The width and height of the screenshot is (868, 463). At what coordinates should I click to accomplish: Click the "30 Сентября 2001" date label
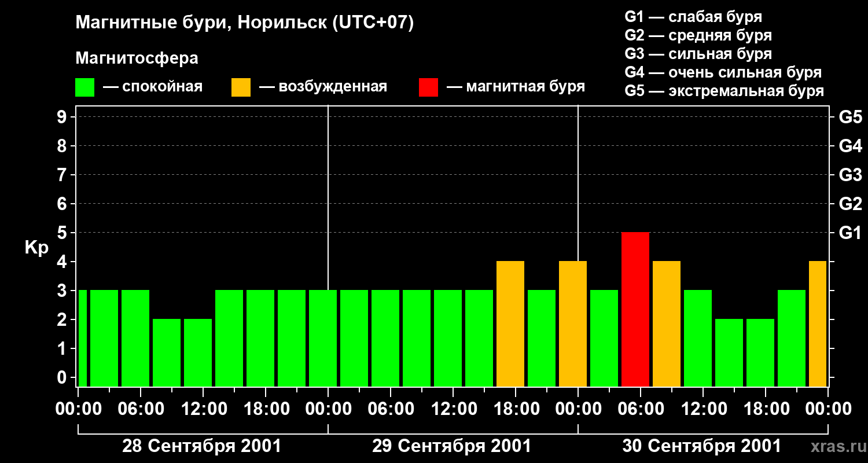click(701, 446)
